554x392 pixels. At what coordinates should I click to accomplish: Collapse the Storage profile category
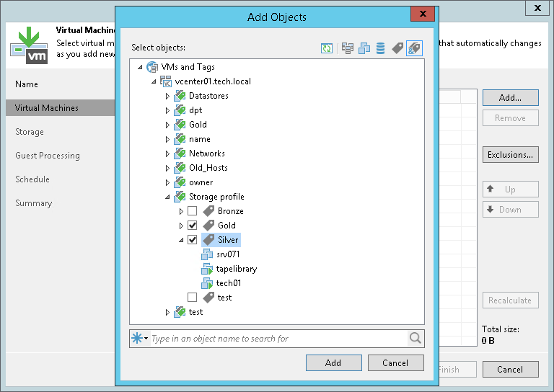(167, 197)
